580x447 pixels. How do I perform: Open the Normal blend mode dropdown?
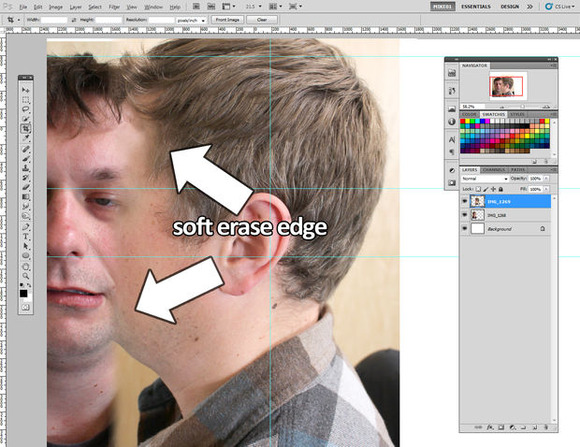(x=485, y=178)
